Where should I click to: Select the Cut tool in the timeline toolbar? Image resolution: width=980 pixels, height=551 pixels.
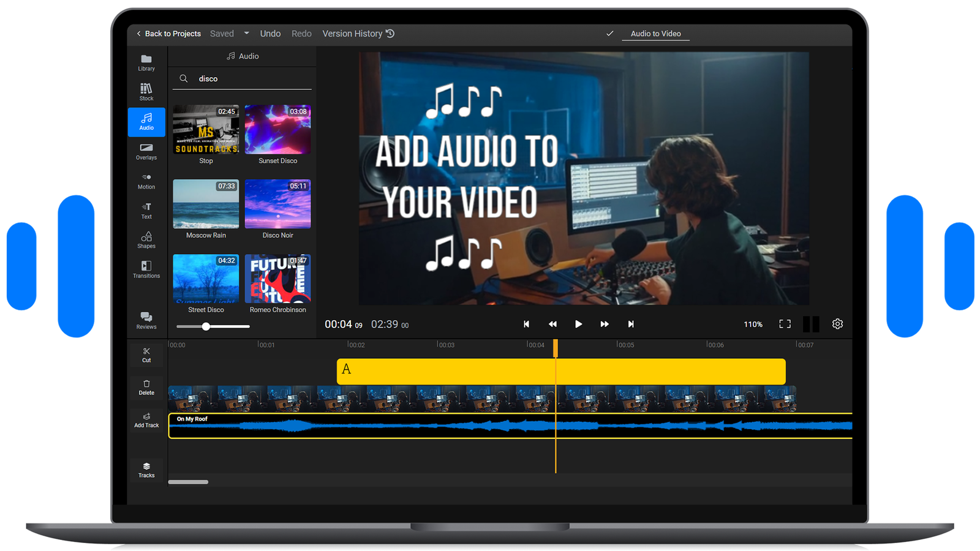coord(146,354)
